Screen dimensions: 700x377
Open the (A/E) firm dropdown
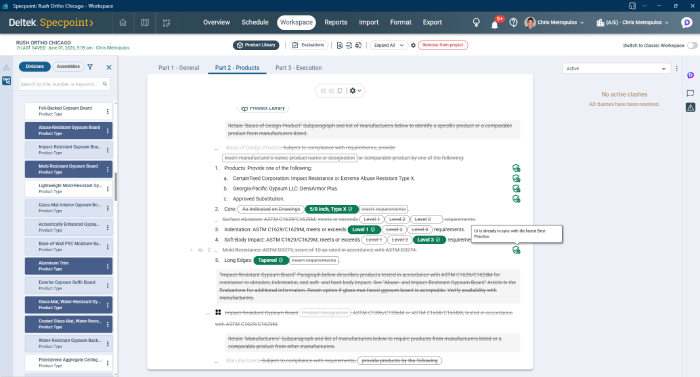point(633,23)
